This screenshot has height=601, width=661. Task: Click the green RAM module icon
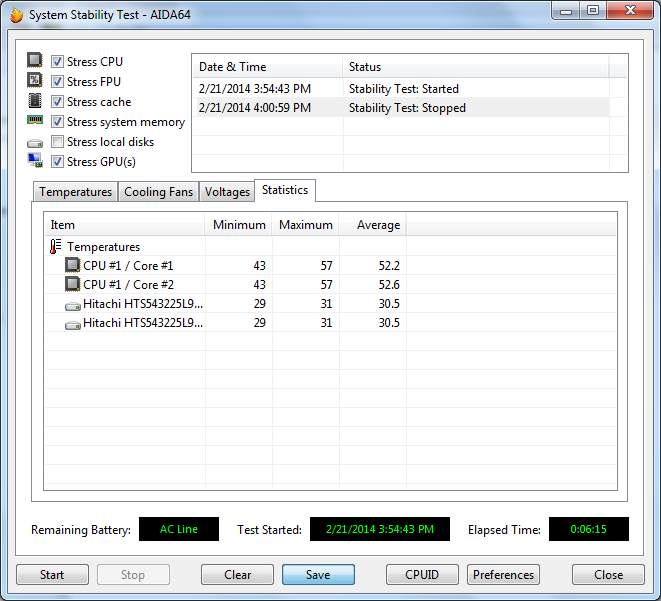pyautogui.click(x=35, y=120)
